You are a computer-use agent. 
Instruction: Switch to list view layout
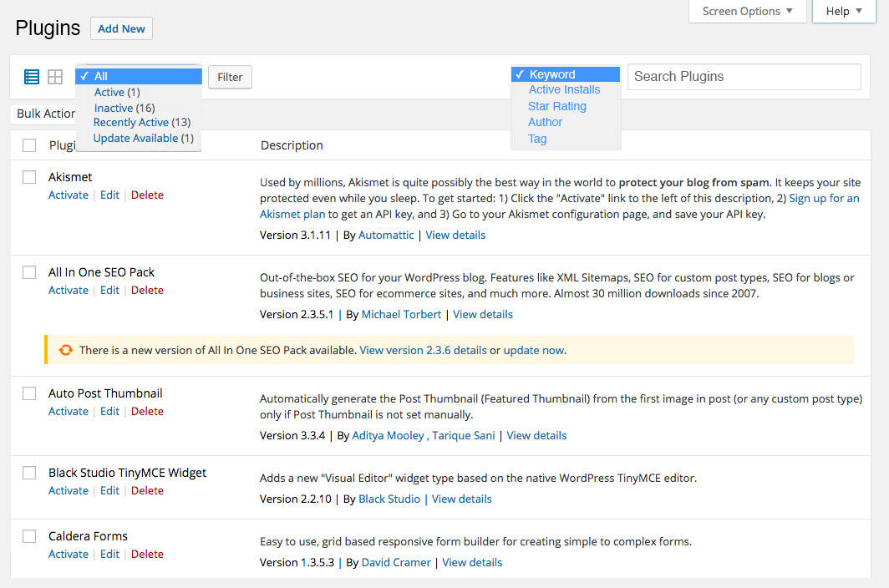31,76
